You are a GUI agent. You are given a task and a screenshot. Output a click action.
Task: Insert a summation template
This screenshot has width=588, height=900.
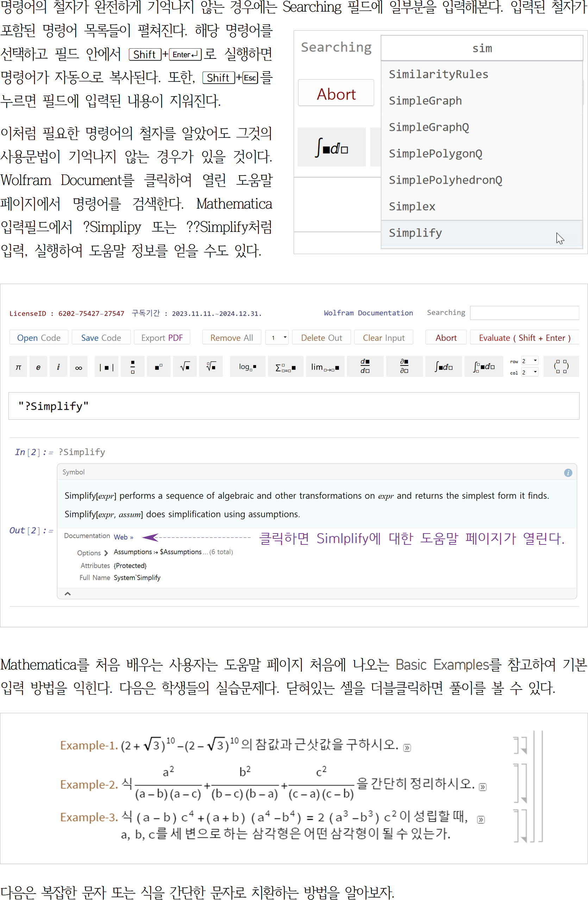(285, 366)
